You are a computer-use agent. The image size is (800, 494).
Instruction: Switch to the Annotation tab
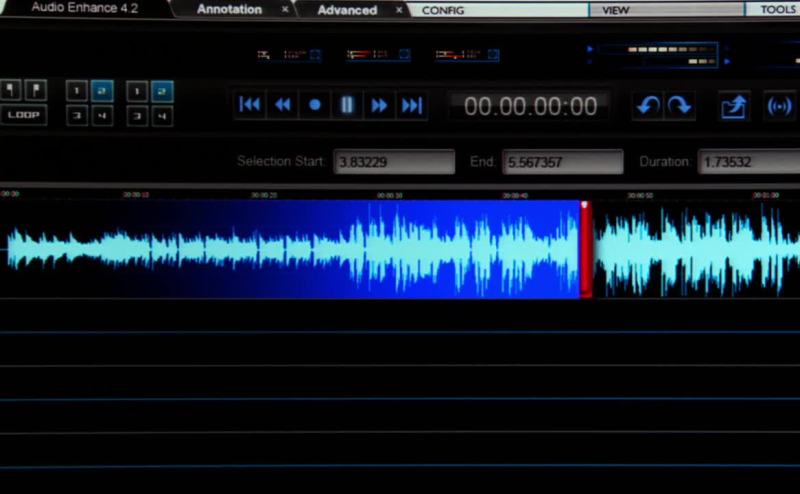click(x=229, y=10)
